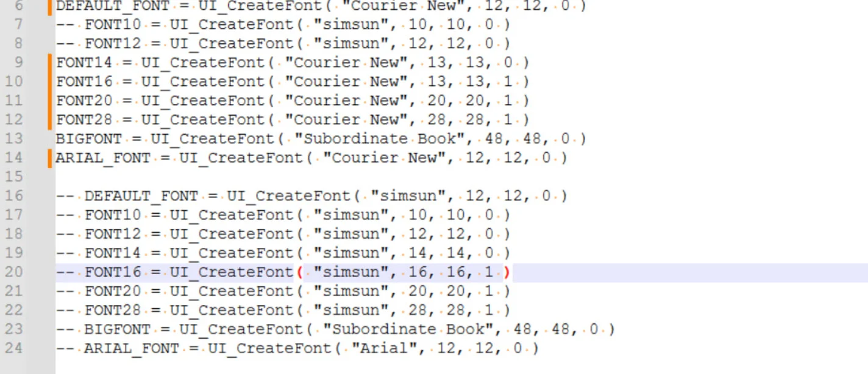Click the orange change marker beside line 14
Viewport: 868px width, 374px height.
(50, 158)
